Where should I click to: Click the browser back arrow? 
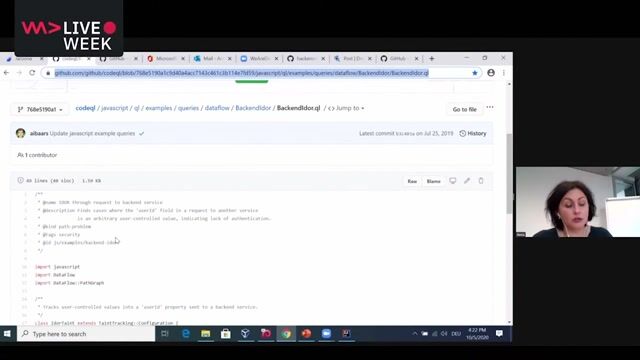point(7,73)
